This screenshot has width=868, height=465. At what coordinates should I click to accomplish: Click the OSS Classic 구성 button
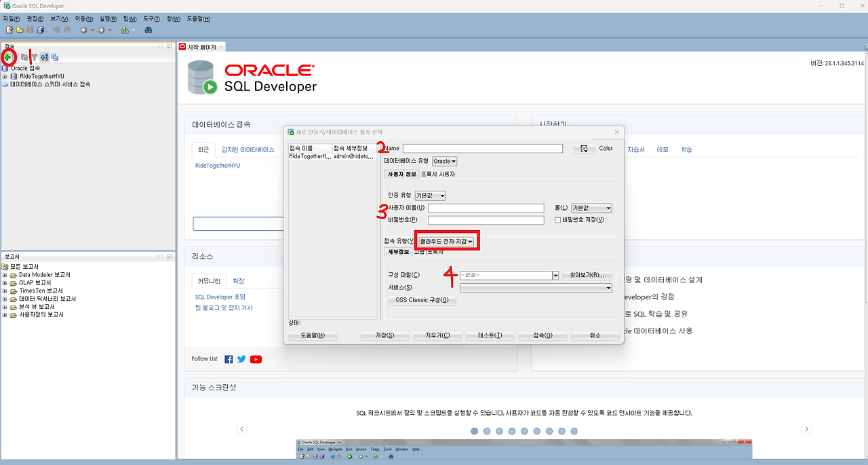pos(422,300)
